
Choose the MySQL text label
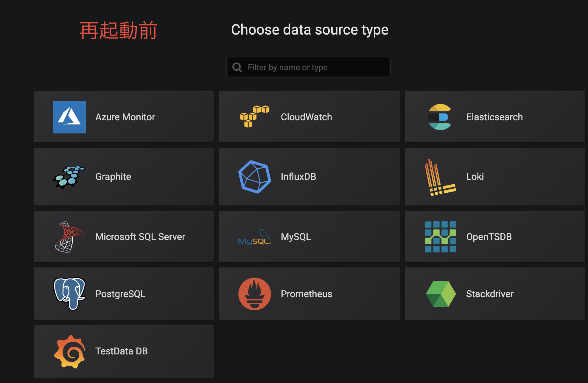point(296,237)
